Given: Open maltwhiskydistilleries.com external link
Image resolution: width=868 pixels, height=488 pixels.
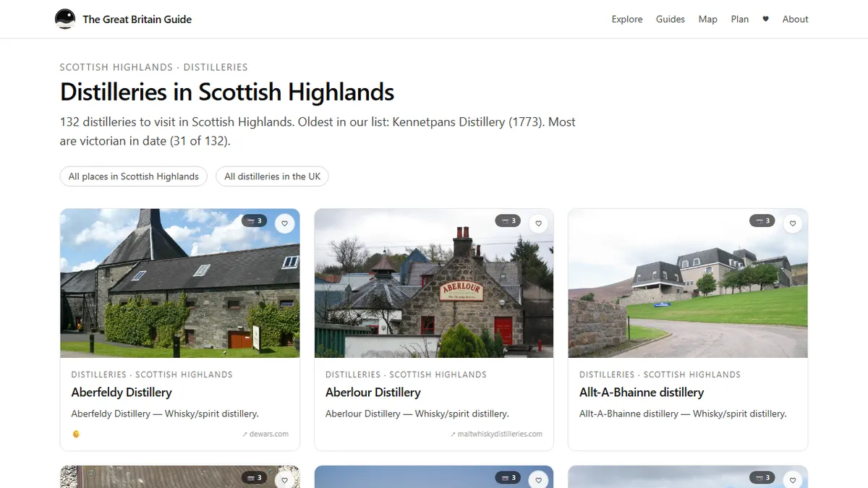Looking at the screenshot, I should (x=495, y=434).
